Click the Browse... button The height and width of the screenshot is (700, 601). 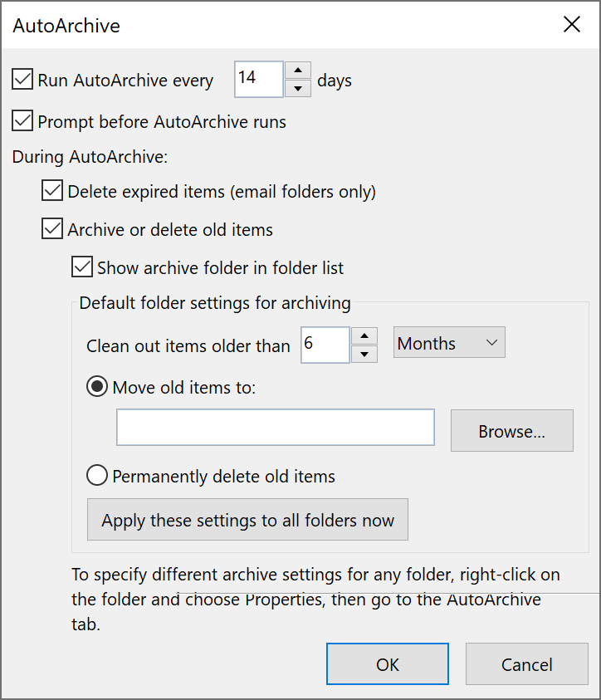click(x=512, y=431)
